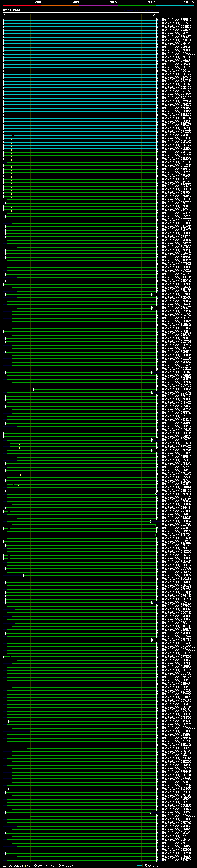Click the purple ~60% identity legend bar

[x=99, y=6]
